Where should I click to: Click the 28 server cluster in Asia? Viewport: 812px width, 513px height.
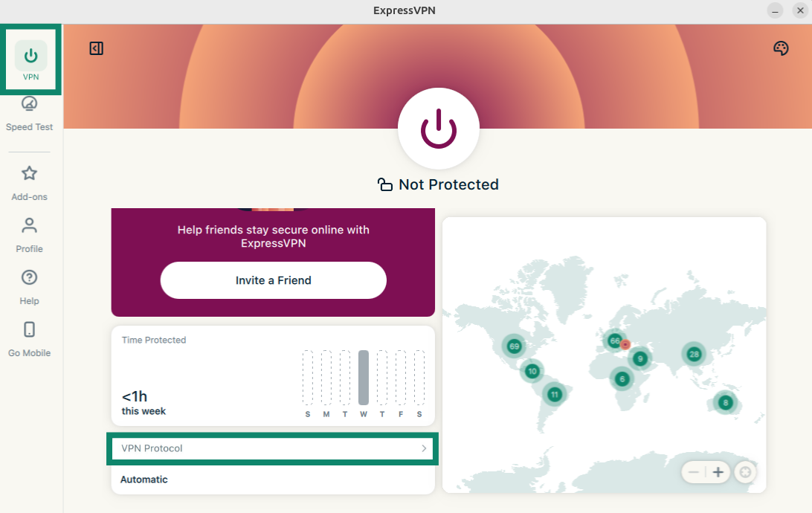pos(694,354)
